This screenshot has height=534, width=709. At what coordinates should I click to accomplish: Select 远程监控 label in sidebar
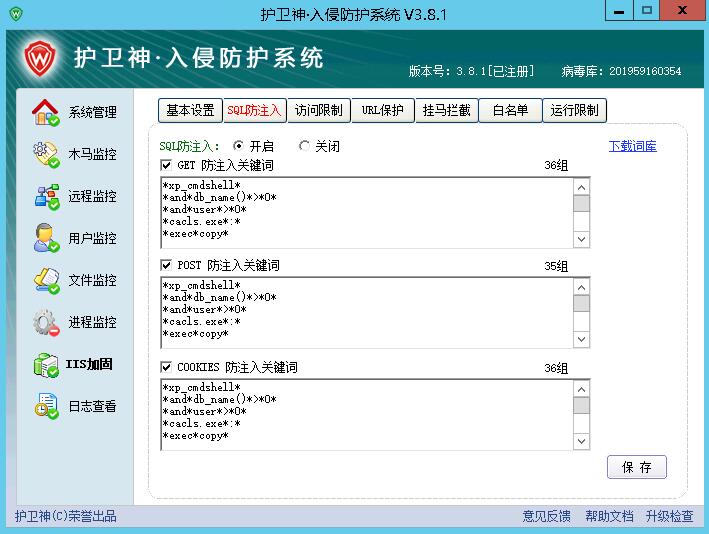pyautogui.click(x=92, y=196)
